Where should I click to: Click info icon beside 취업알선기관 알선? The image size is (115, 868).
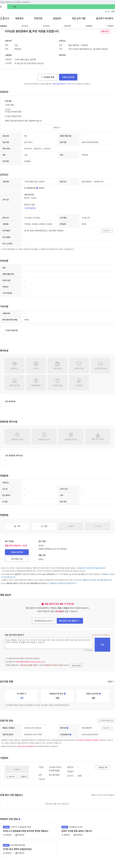[65, 694]
